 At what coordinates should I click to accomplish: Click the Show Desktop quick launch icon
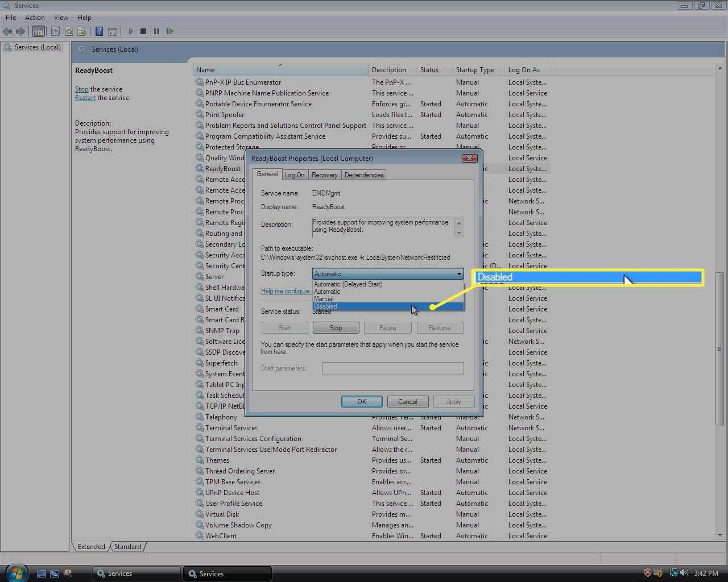tap(42, 573)
